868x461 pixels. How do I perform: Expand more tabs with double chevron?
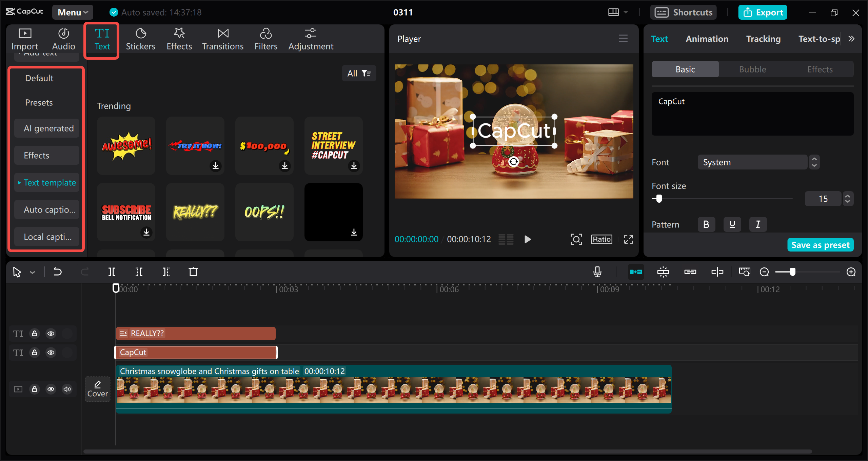pyautogui.click(x=851, y=39)
